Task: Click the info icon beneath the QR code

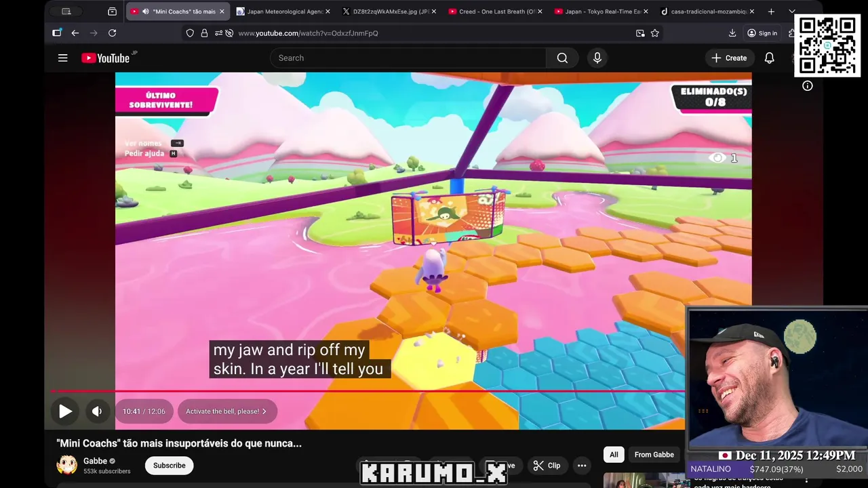Action: 807,86
